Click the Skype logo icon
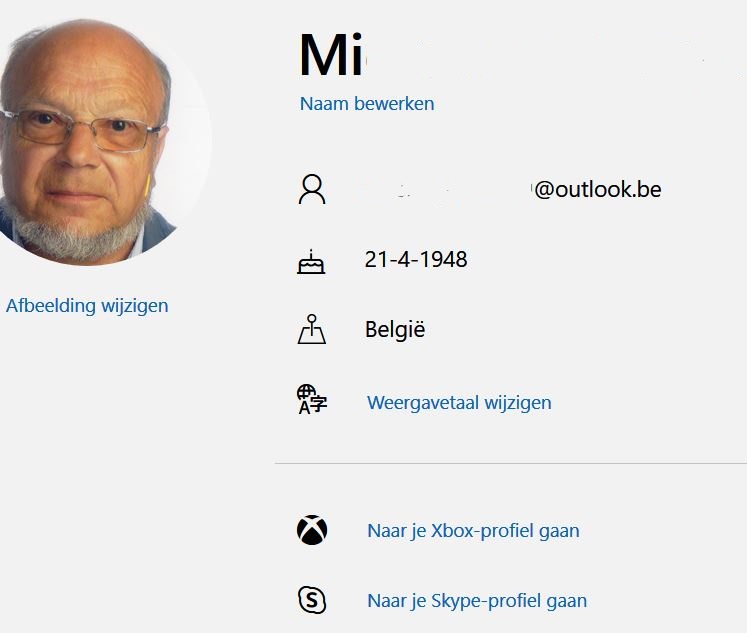 pos(312,600)
